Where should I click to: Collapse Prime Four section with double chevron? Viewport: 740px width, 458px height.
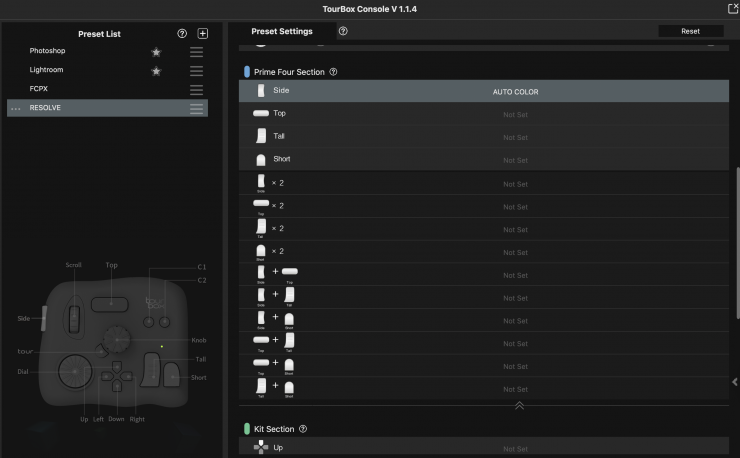click(x=519, y=405)
